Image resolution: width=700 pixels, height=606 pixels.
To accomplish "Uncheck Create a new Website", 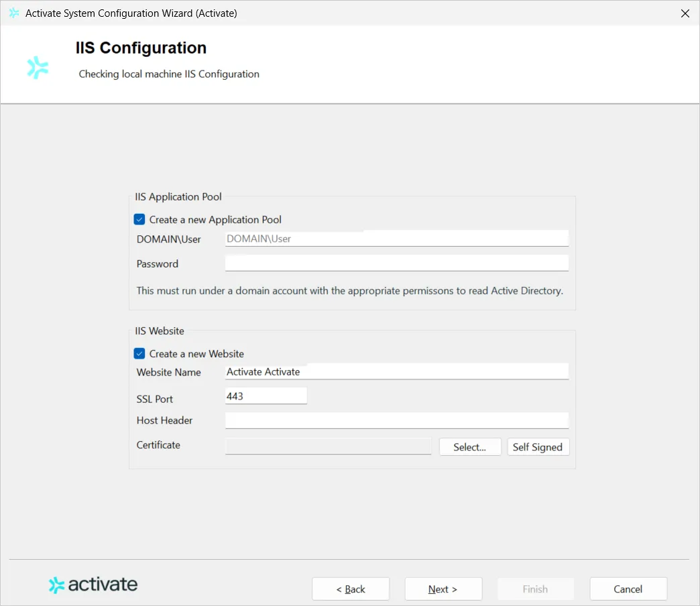I will [139, 354].
